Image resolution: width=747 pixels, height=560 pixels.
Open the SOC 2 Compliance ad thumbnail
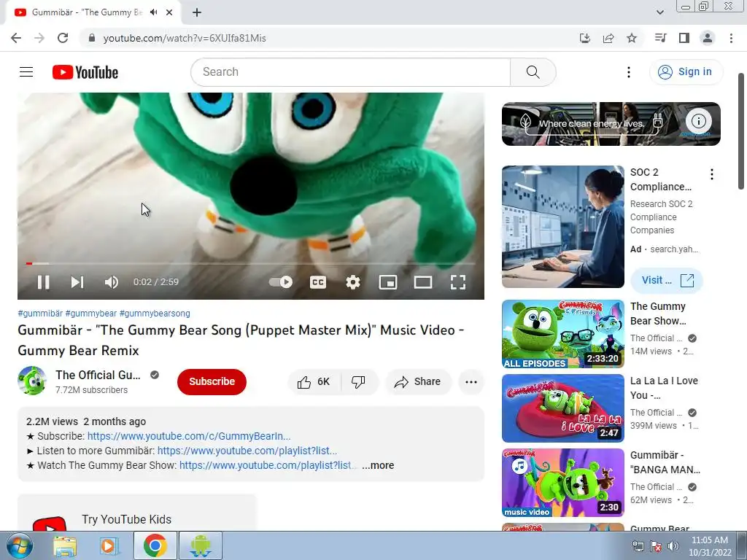click(x=562, y=227)
